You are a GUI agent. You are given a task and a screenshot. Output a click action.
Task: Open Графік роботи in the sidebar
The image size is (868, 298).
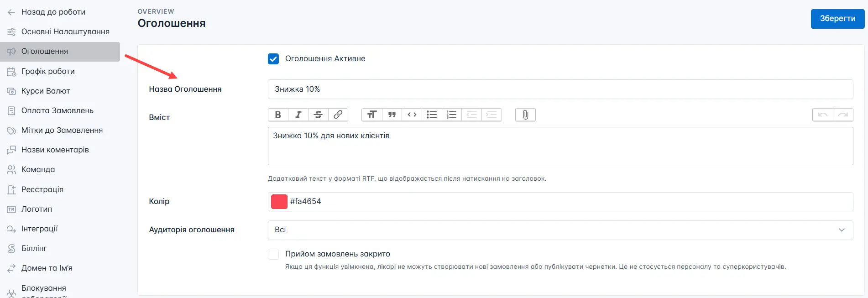(48, 71)
